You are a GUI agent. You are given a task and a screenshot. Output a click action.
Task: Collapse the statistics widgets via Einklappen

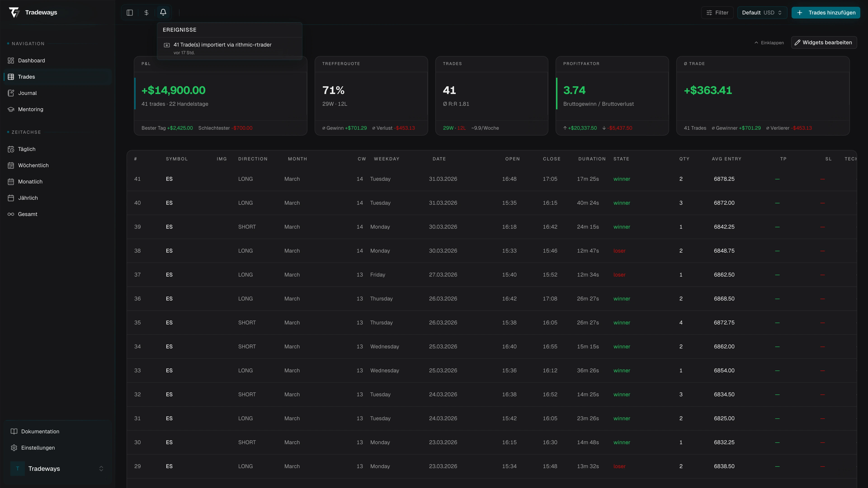point(769,43)
